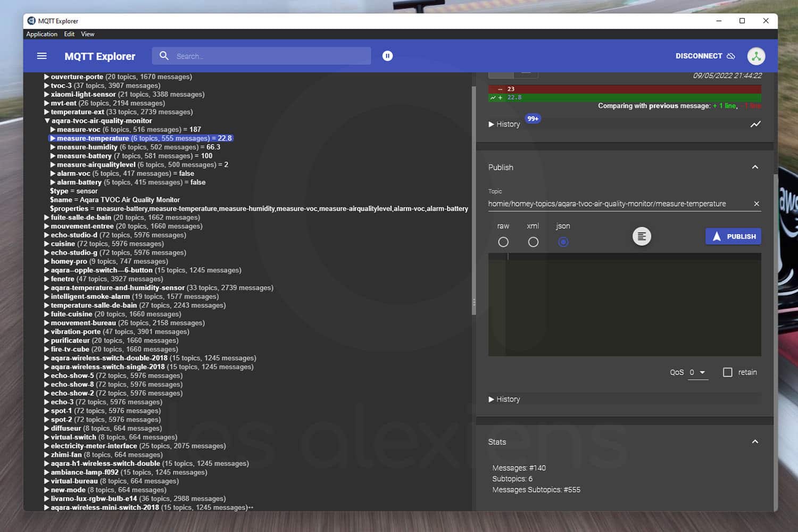Click the added value line 22.8

pyautogui.click(x=625, y=97)
